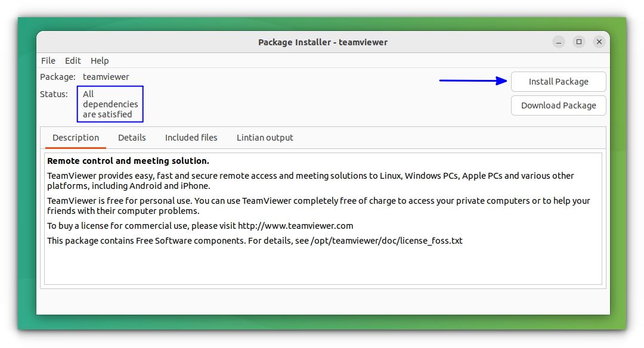Click the dependencies satisfied status text
The image size is (644, 348).
[110, 104]
